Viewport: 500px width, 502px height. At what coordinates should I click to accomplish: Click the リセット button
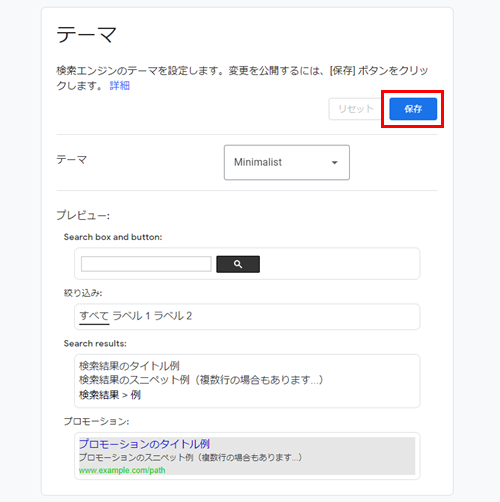355,109
